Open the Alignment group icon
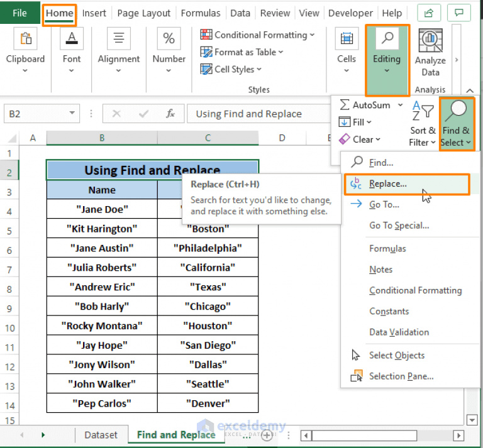The height and width of the screenshot is (448, 483). coord(119,38)
